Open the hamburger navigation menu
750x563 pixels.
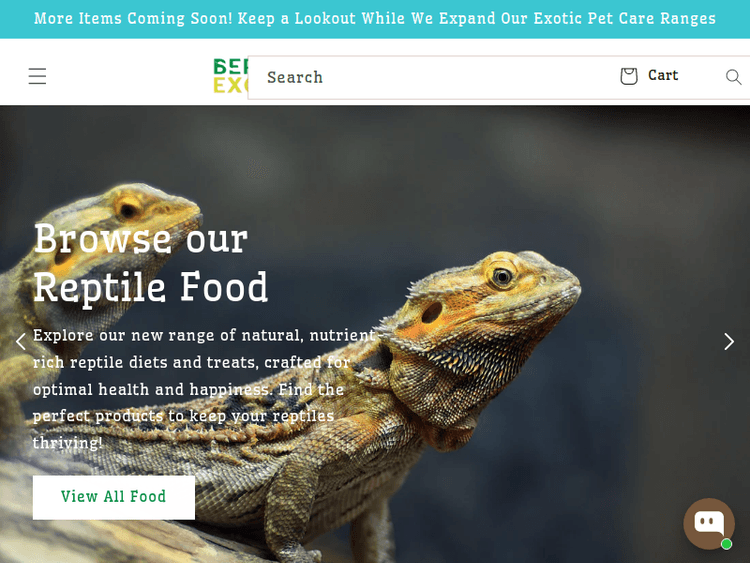pyautogui.click(x=37, y=77)
